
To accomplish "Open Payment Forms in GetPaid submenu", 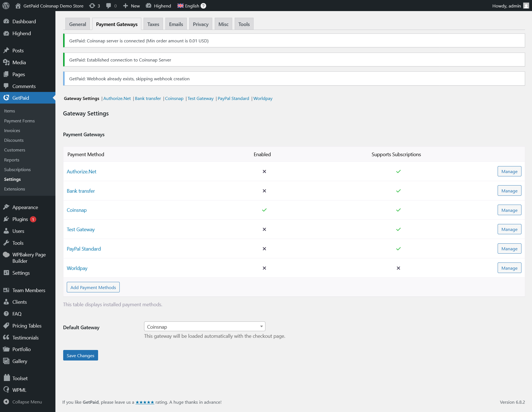I will 19,121.
